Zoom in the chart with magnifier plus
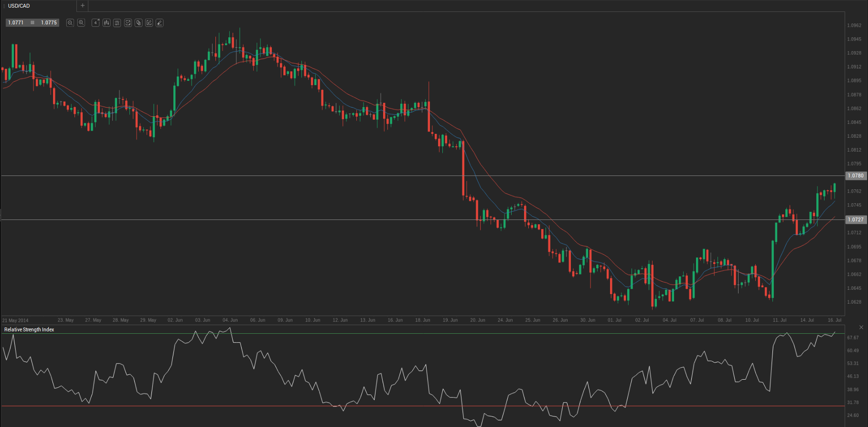This screenshot has width=868, height=427. [x=81, y=23]
